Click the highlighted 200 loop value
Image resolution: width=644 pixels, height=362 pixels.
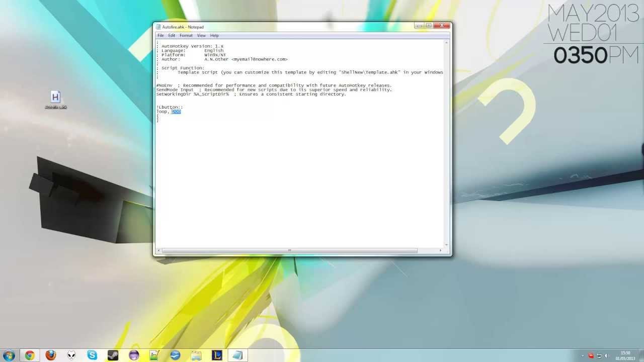pyautogui.click(x=176, y=112)
